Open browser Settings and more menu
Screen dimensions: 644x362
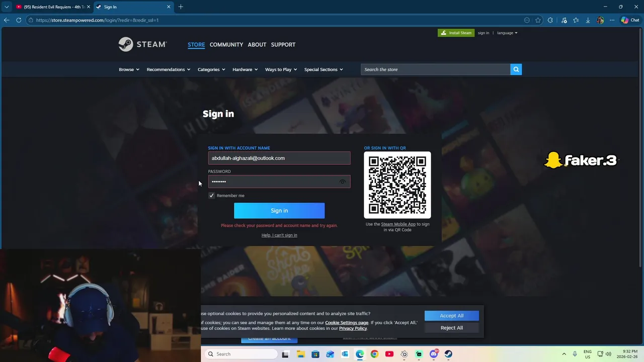[612, 20]
